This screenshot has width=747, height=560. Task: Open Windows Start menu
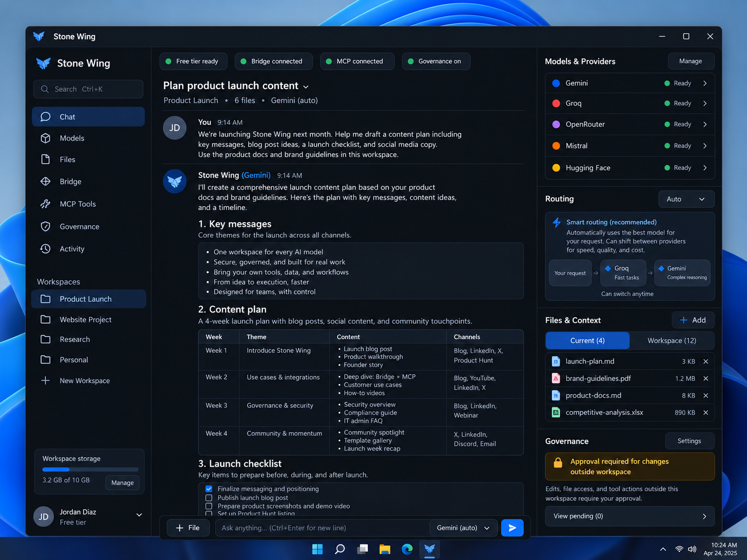(317, 549)
